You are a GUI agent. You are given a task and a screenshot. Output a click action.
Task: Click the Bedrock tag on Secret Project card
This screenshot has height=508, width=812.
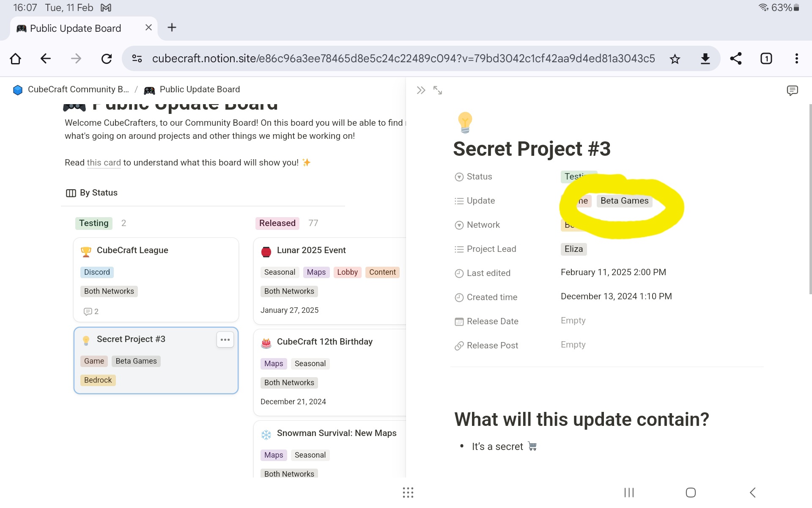[x=98, y=380]
